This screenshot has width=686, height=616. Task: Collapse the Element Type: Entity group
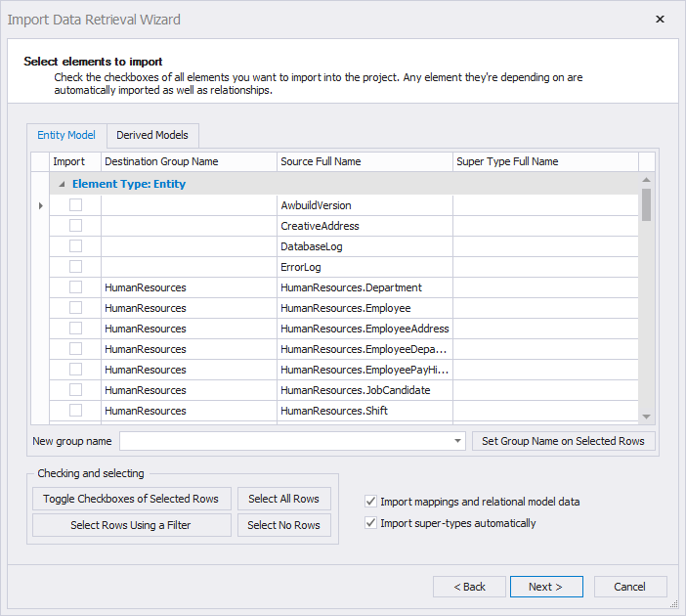point(63,184)
